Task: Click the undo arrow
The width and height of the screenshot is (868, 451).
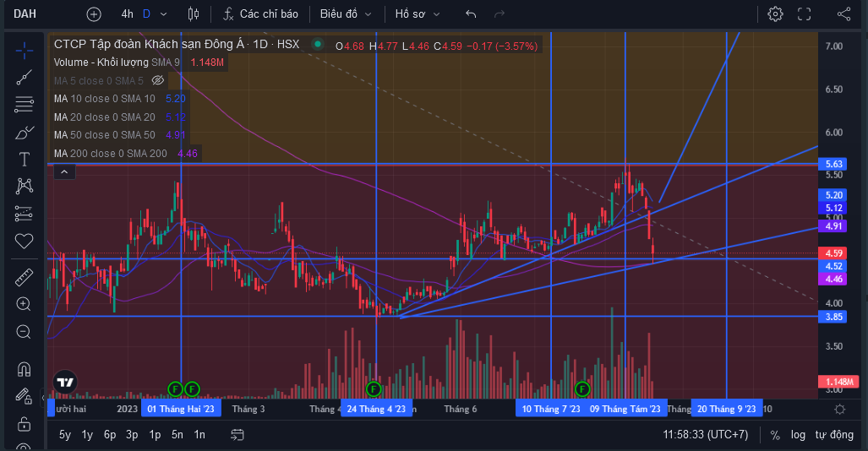Action: [471, 14]
